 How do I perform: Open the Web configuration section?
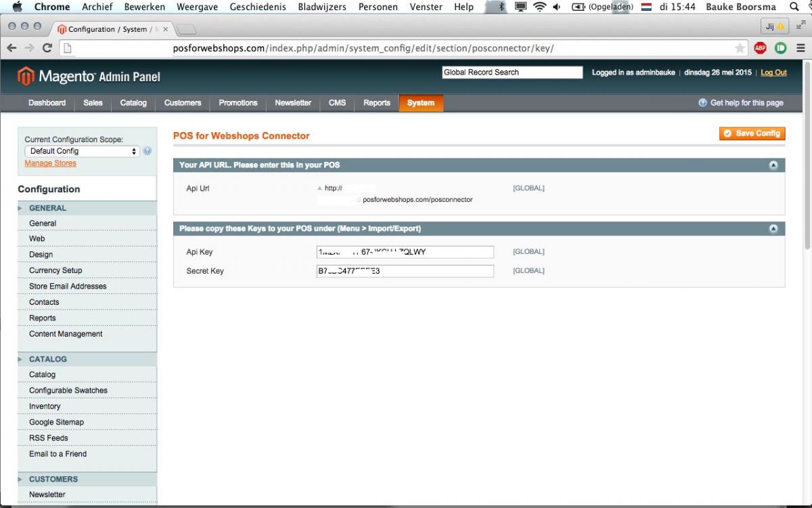(37, 238)
